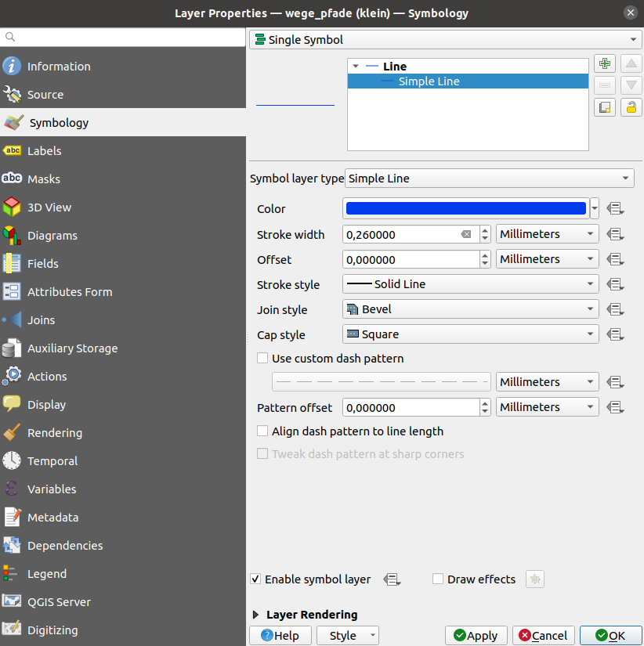Go to the Joins section icon
Image resolution: width=644 pixels, height=646 pixels.
tap(12, 320)
